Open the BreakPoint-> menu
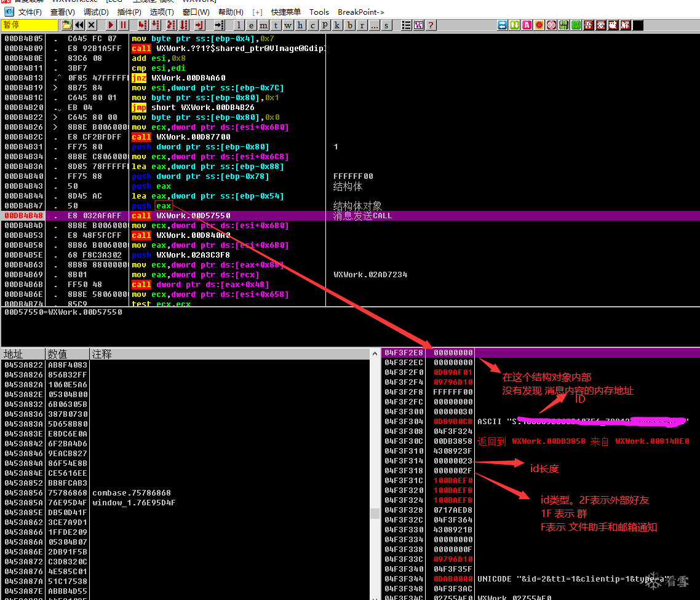This screenshot has width=700, height=600. [360, 12]
